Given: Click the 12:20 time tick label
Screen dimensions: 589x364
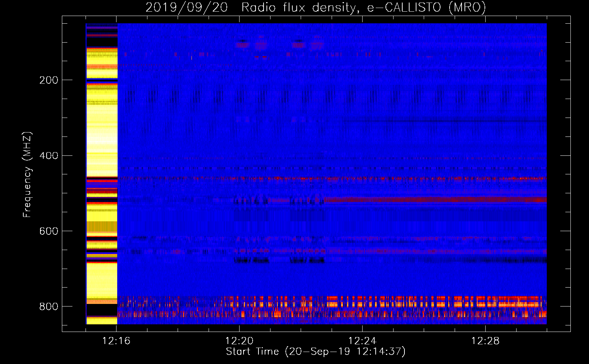Looking at the screenshot, I should 239,341.
